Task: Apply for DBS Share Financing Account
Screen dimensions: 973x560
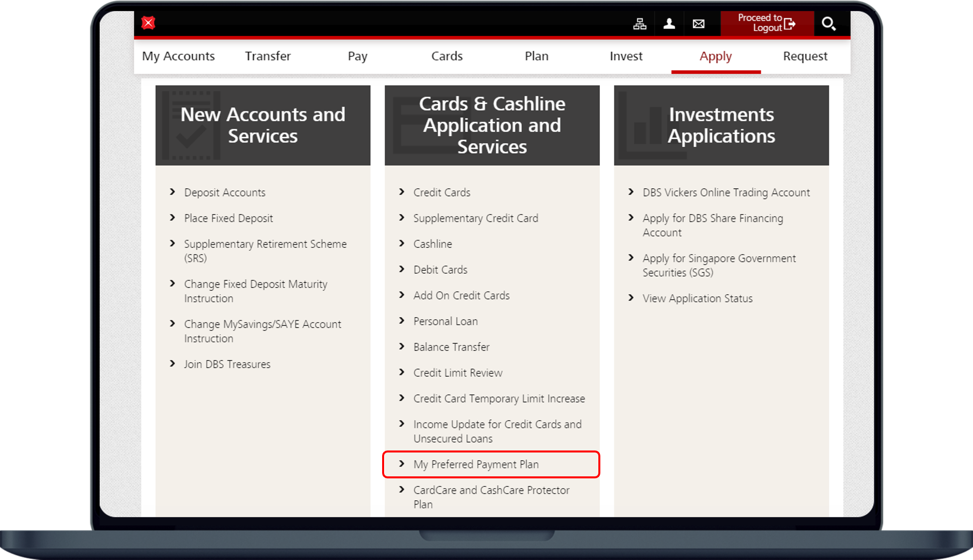Action: point(712,225)
